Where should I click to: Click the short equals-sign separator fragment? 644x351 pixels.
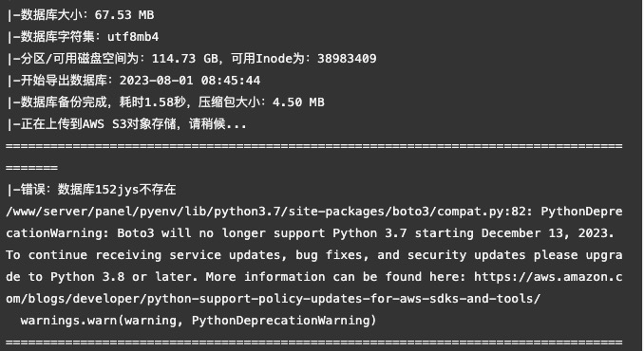pyautogui.click(x=31, y=168)
